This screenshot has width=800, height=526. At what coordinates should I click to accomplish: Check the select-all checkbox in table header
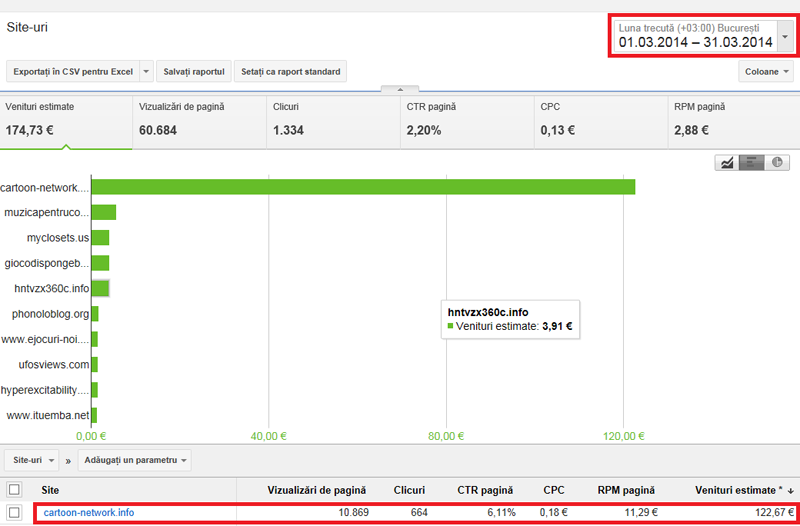coord(14,490)
